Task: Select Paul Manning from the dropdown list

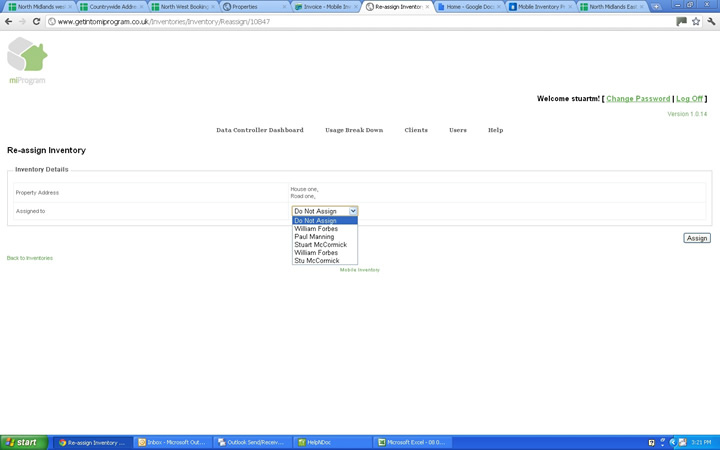Action: point(315,237)
